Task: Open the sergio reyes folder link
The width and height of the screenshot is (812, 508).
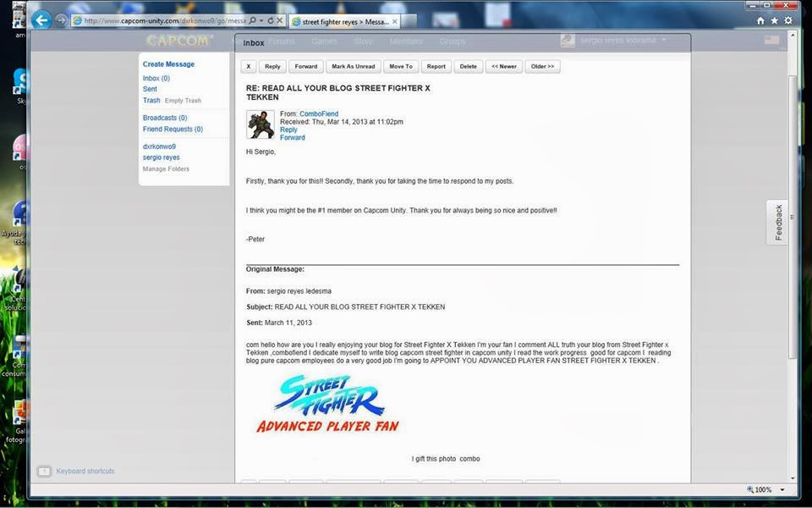Action: (161, 157)
